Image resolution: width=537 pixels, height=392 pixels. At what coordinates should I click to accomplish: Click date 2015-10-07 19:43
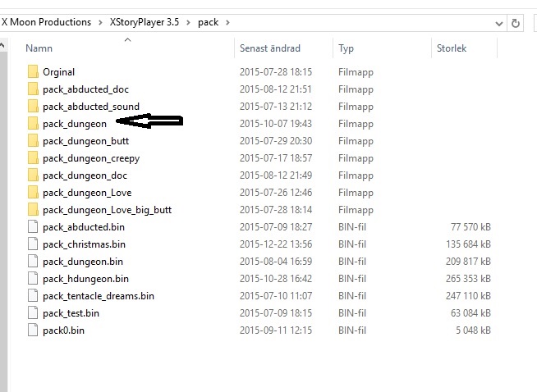coord(276,124)
